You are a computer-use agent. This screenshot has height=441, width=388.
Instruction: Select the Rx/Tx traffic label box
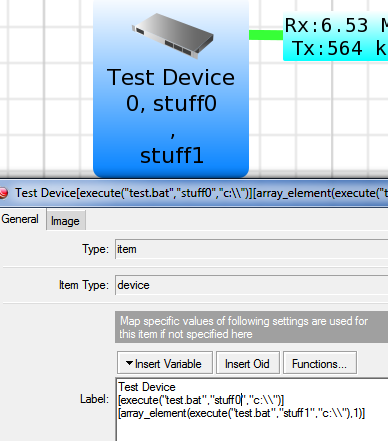[x=335, y=37]
